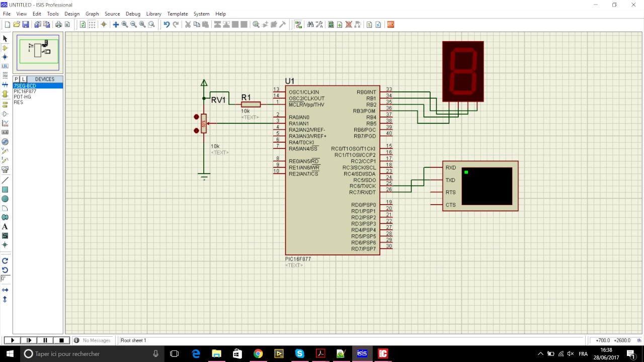Open the Library menu

pos(153,14)
